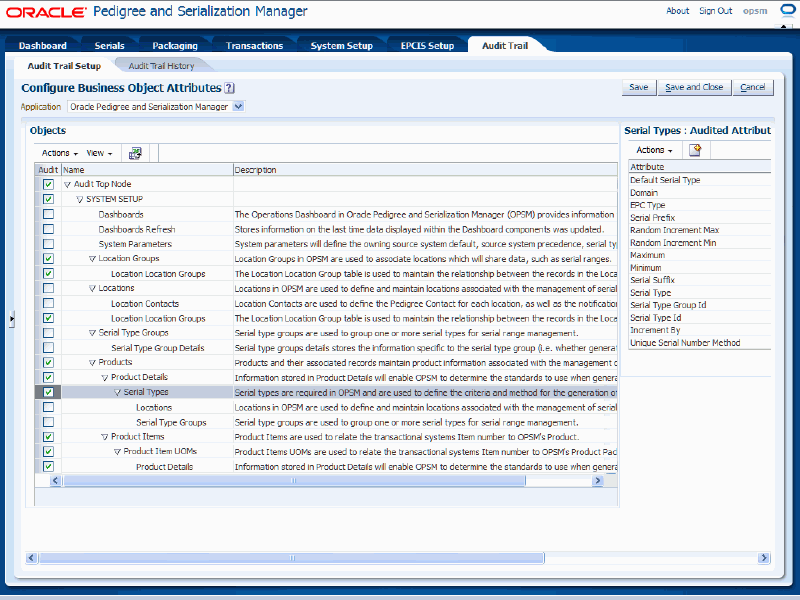Collapse the Product Details node
The image size is (800, 600).
pyautogui.click(x=105, y=378)
